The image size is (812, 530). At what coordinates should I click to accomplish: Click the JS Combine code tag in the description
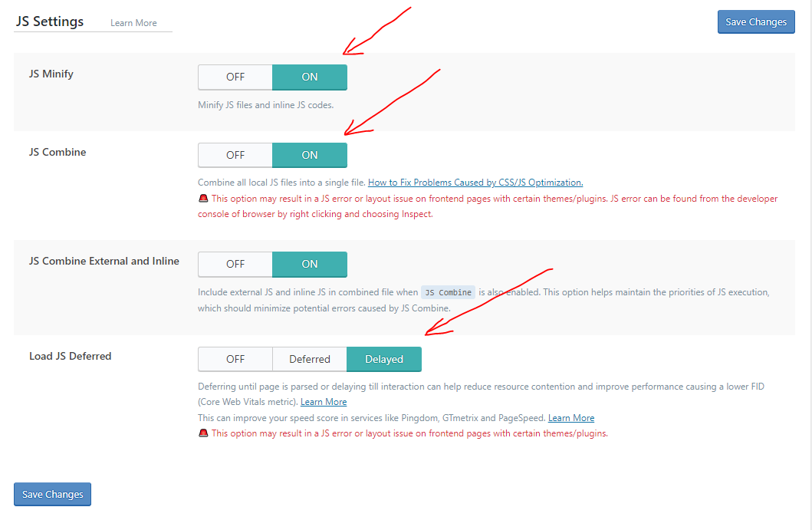pyautogui.click(x=448, y=293)
